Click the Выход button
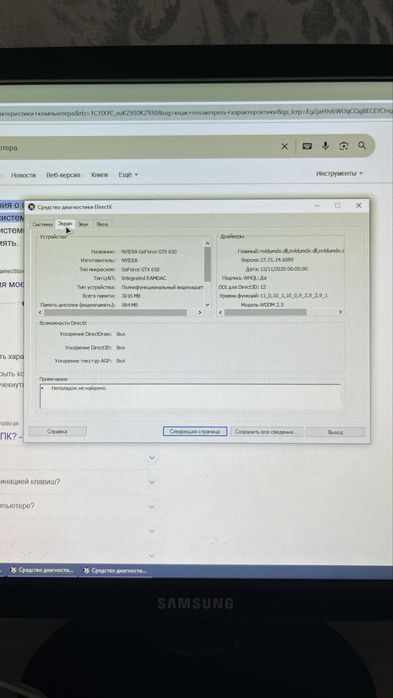Screen dimensions: 393x698 [x=335, y=432]
